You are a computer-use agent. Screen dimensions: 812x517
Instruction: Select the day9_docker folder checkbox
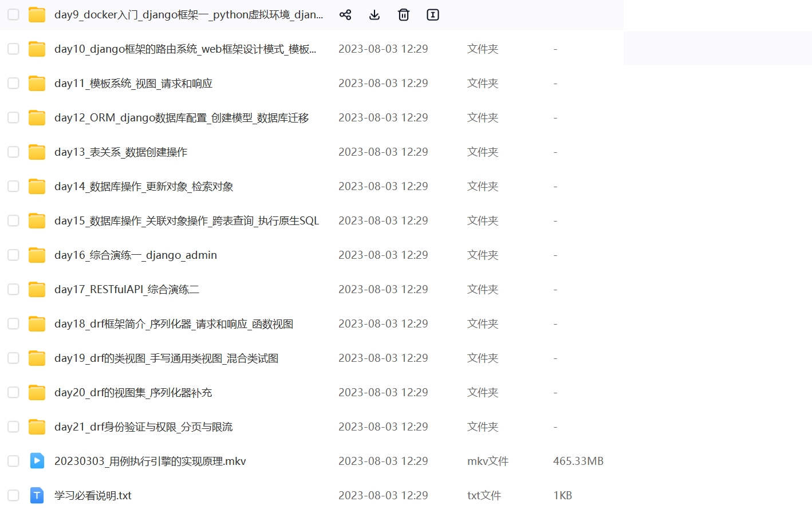click(x=13, y=14)
